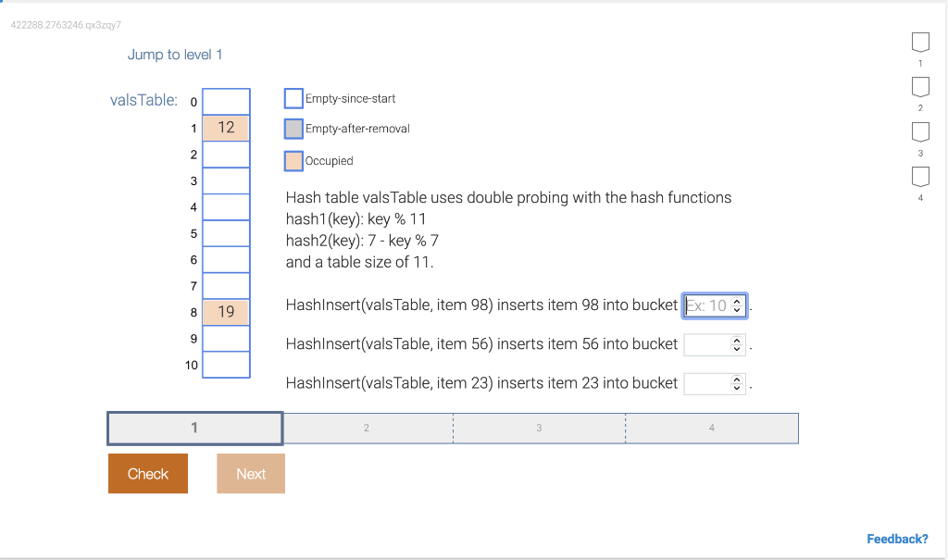948x560 pixels.
Task: Switch to level 3 in progress bar
Action: coord(539,428)
